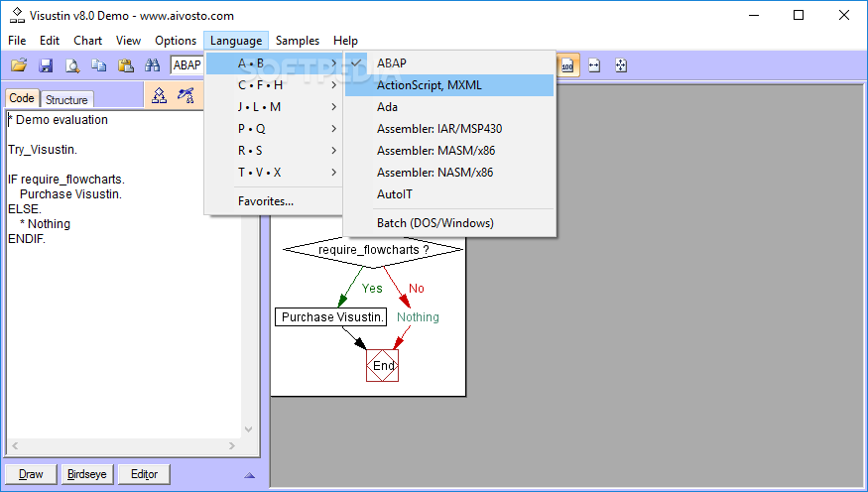Open the Options menu
Screen dimensions: 868x492
tap(176, 41)
